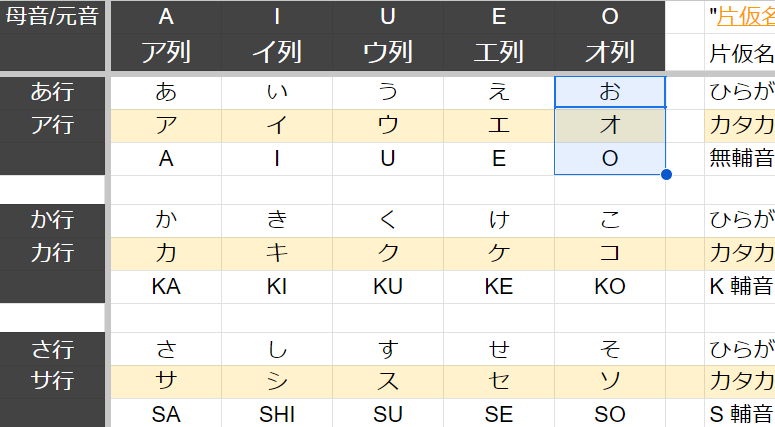
Task: Click the SHI romaji cell
Action: (x=277, y=414)
